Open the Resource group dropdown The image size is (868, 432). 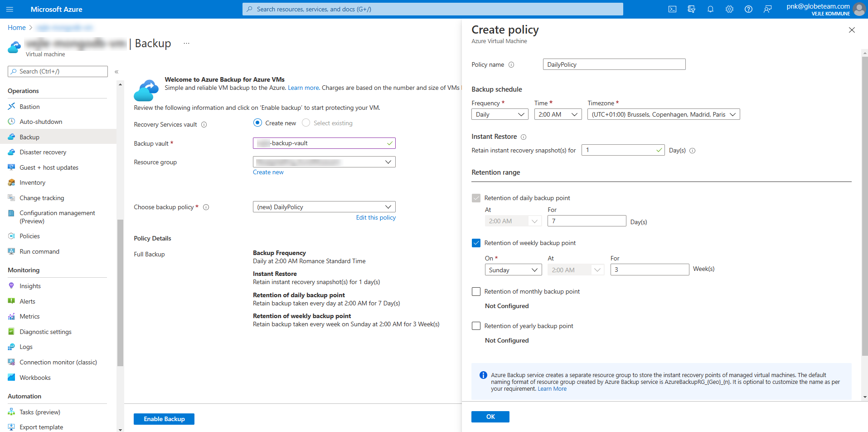[324, 162]
